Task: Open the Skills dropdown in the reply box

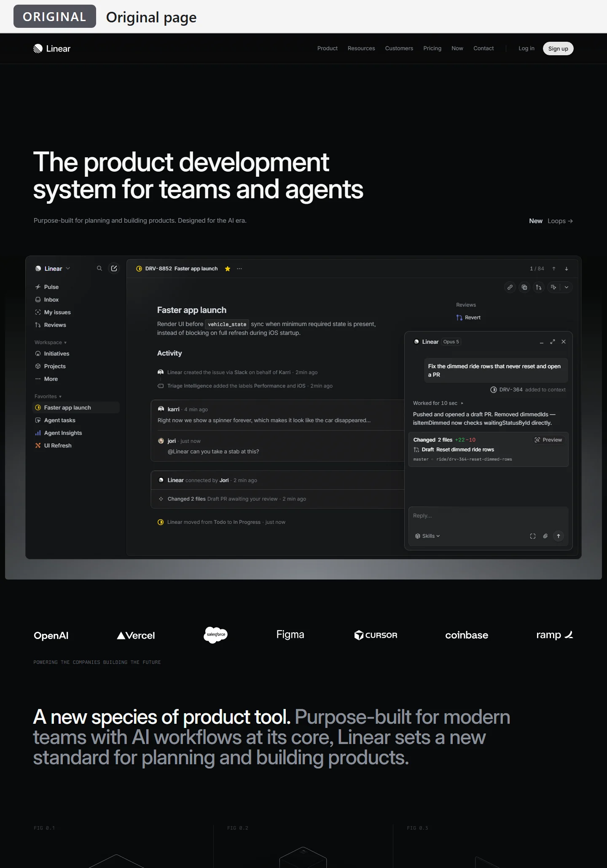Action: click(x=427, y=536)
